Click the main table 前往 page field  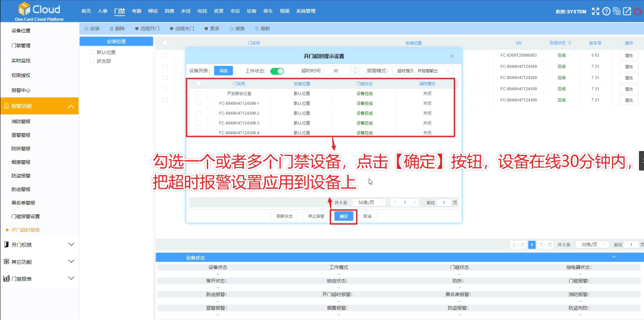pos(631,244)
